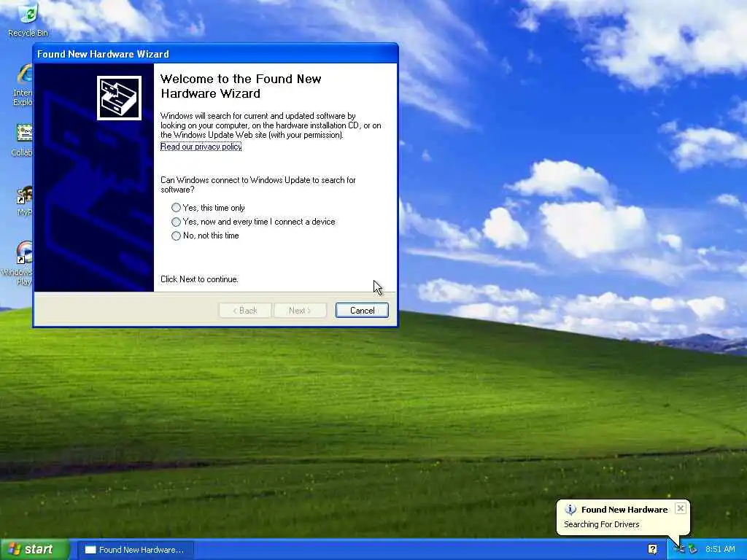
Task: Select the Windows Media Player desktop shortcut
Action: [x=19, y=262]
